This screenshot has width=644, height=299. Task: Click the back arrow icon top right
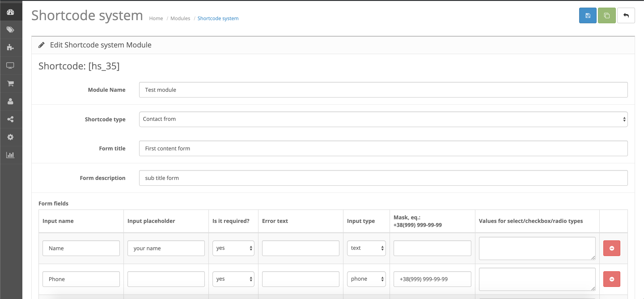[x=626, y=16]
